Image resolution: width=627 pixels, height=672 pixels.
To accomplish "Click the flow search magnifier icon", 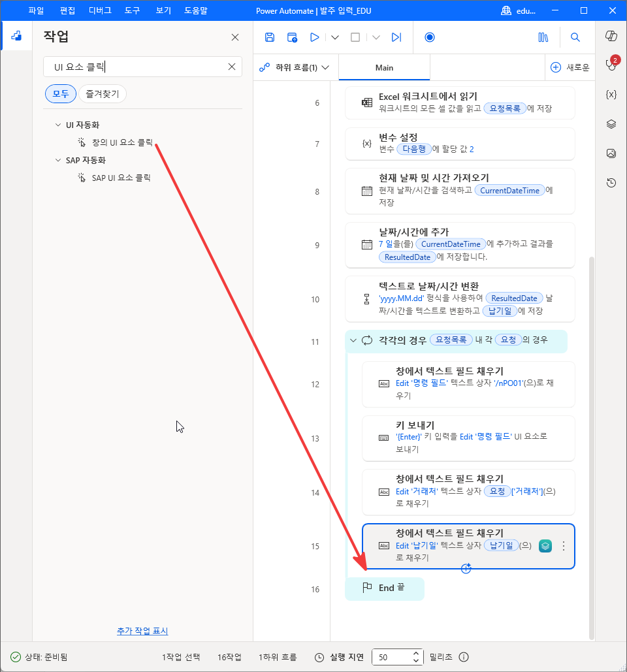I will (x=575, y=37).
